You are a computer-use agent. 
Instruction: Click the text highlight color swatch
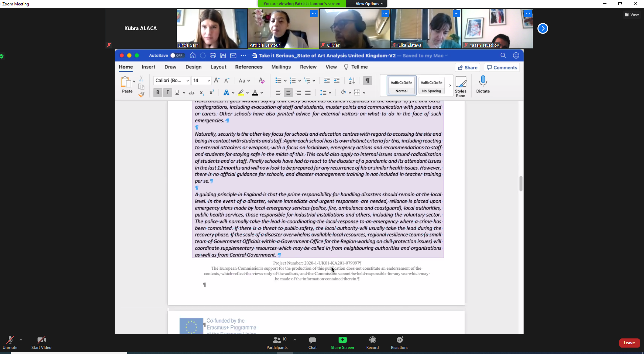pos(241,92)
